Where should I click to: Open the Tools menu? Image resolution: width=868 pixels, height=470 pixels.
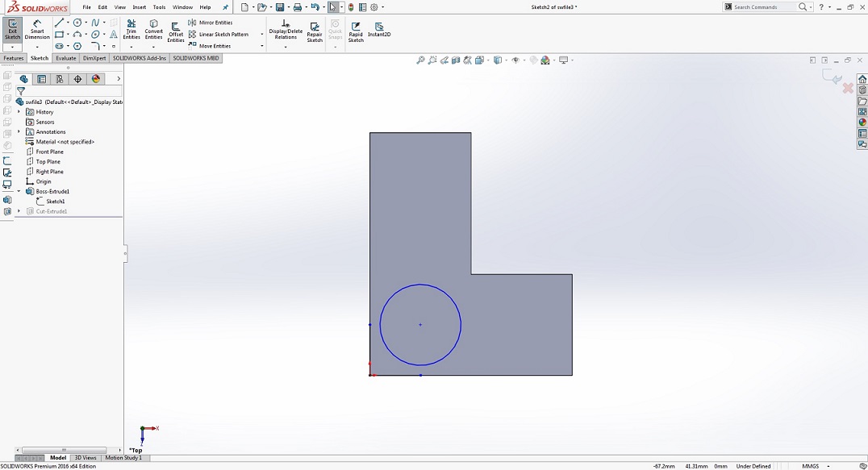click(x=159, y=7)
